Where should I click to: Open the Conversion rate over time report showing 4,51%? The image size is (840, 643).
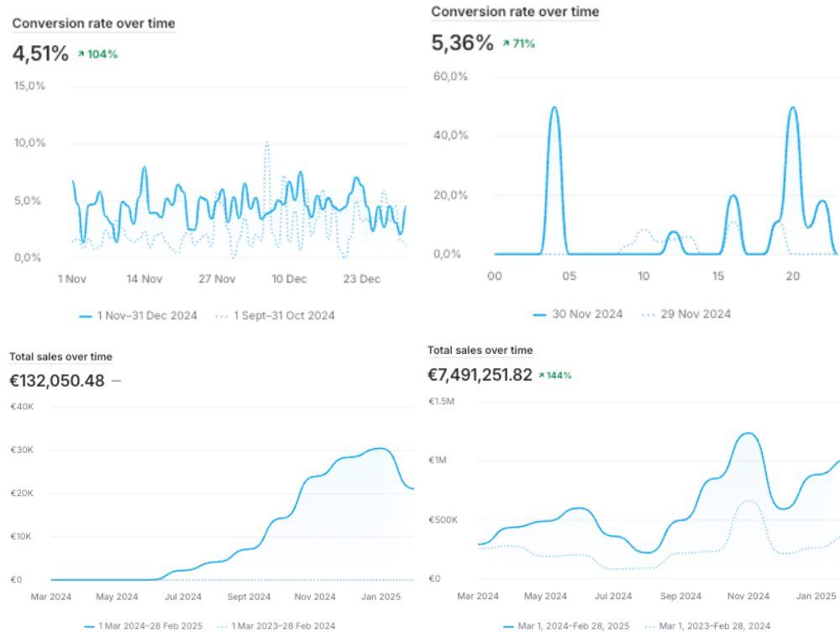93,24
